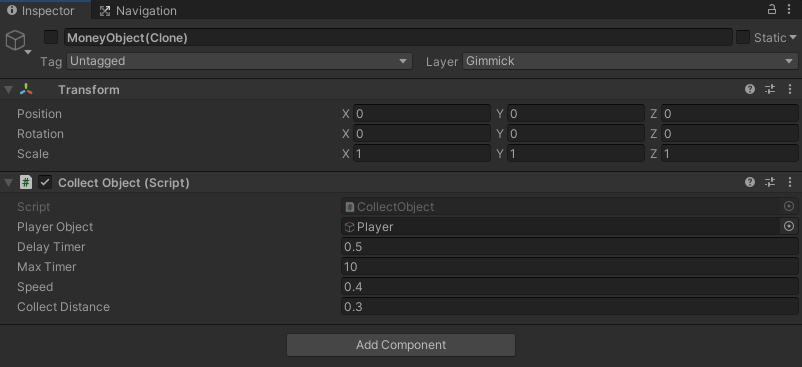
Task: Open the Collect Object script help icon
Action: pyautogui.click(x=750, y=182)
